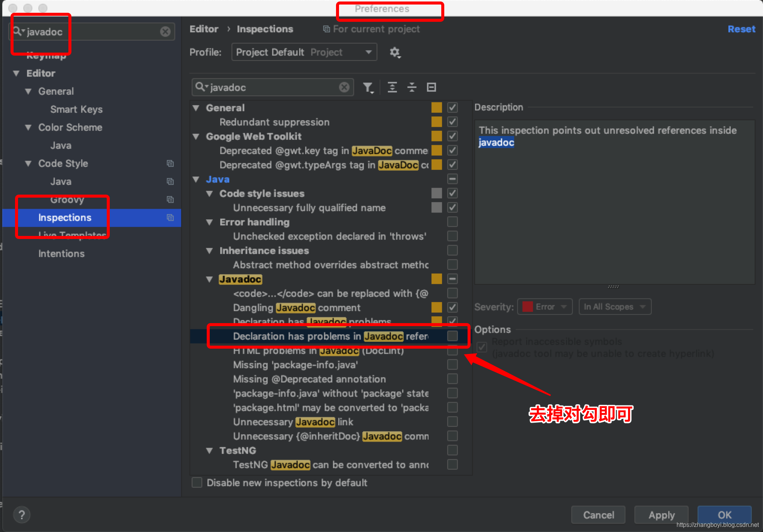
Task: Open the profile settings gear icon
Action: [395, 52]
